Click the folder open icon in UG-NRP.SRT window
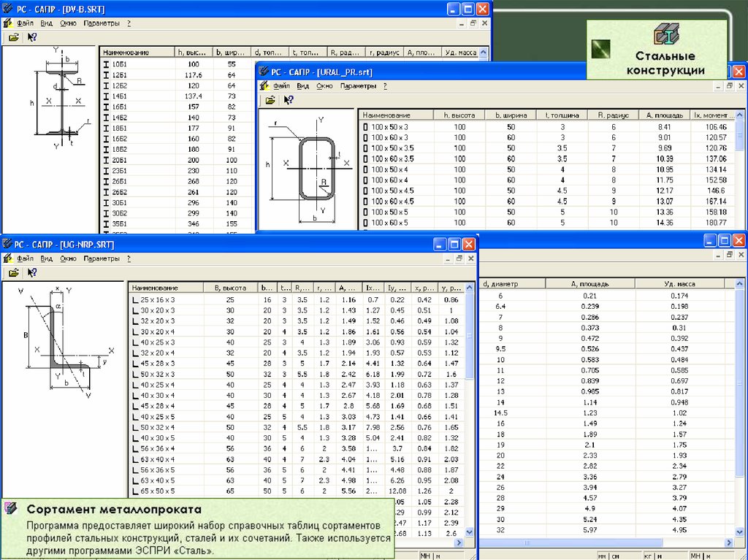748x560 pixels. (x=13, y=272)
